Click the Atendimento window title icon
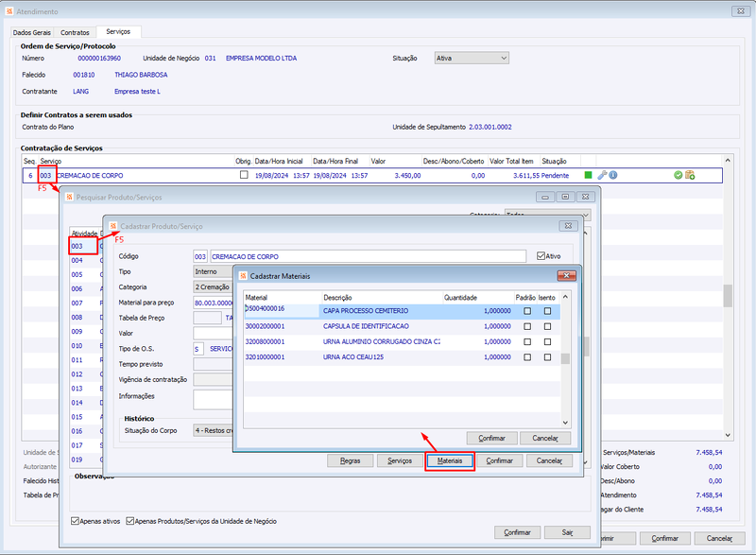Image resolution: width=756 pixels, height=555 pixels. (x=9, y=10)
